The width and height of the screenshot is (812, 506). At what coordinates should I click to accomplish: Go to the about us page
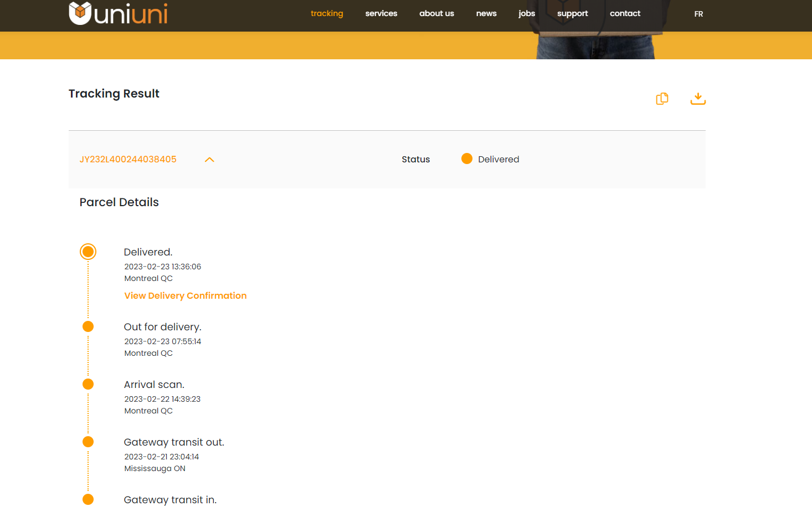(x=436, y=13)
